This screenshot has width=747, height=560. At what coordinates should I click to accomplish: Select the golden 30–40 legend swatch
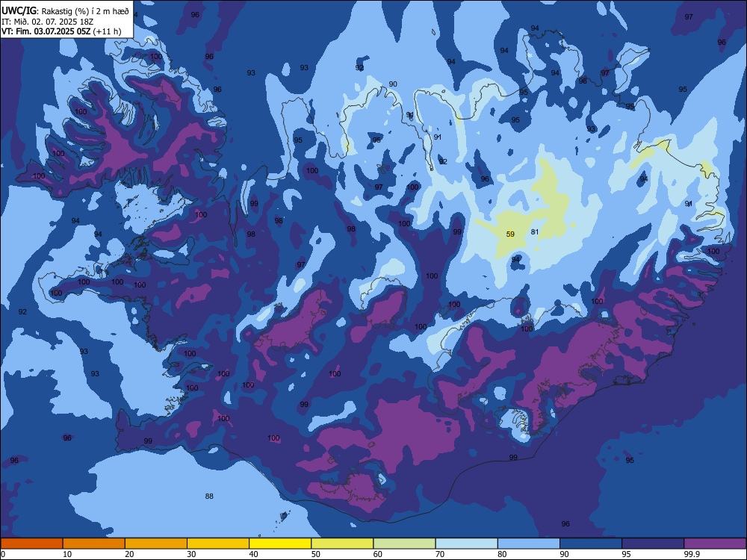(218, 544)
